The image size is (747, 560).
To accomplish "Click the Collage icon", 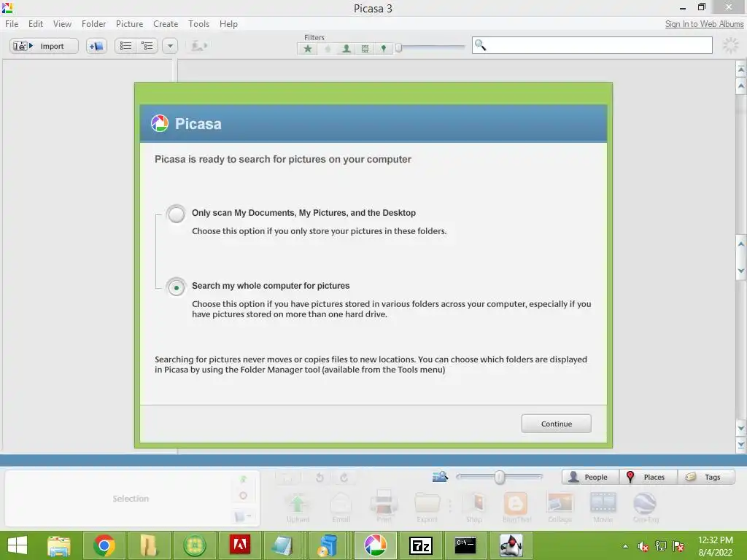I will (x=560, y=507).
